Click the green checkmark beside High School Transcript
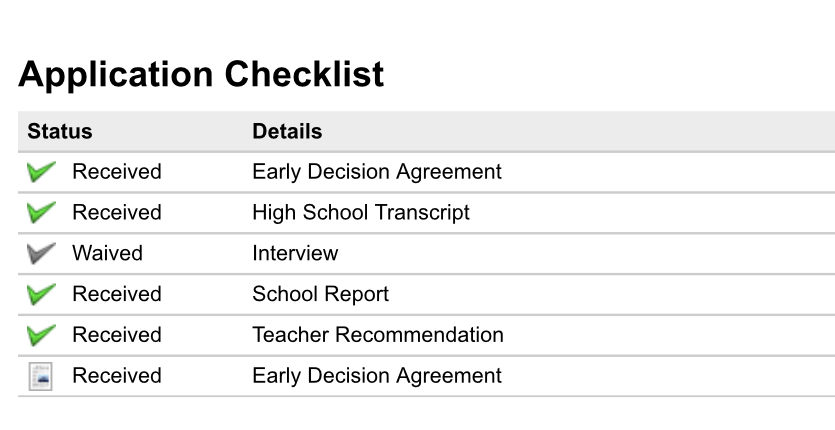Screen dimensions: 835x430 [41, 212]
